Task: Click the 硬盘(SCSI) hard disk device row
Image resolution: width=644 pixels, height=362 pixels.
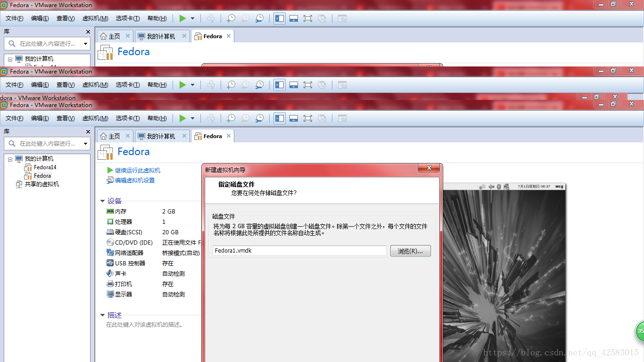Action: (x=154, y=232)
